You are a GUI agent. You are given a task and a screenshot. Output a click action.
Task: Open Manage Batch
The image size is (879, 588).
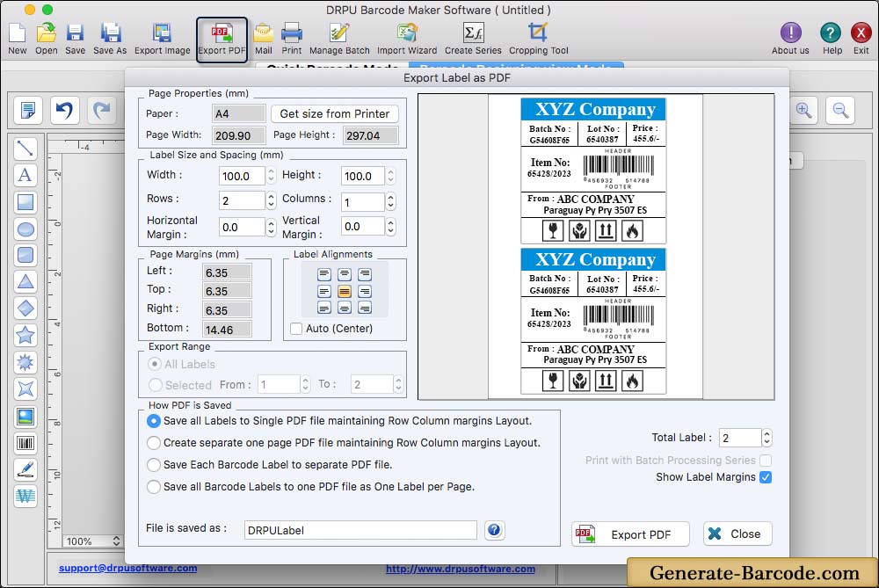pos(339,38)
